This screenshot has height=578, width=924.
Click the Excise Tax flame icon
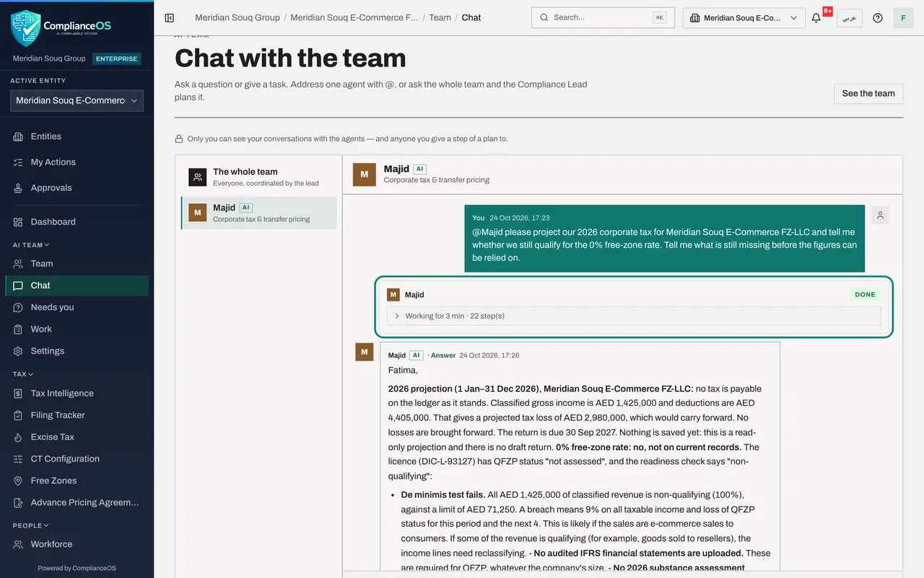18,437
